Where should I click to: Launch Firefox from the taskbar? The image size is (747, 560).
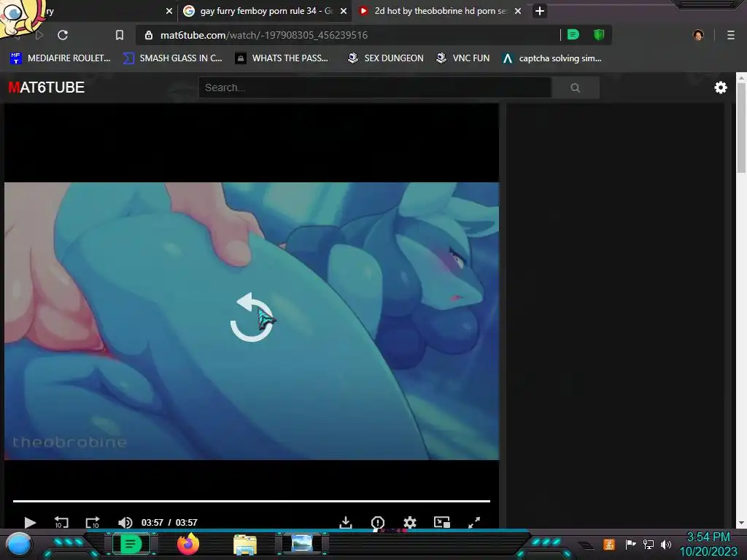point(188,544)
